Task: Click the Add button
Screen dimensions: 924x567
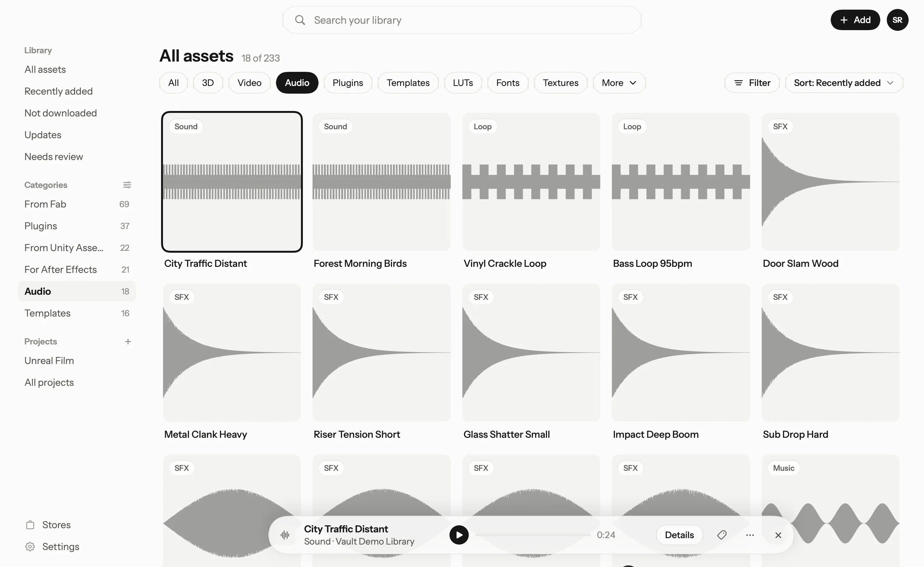Action: pos(855,20)
